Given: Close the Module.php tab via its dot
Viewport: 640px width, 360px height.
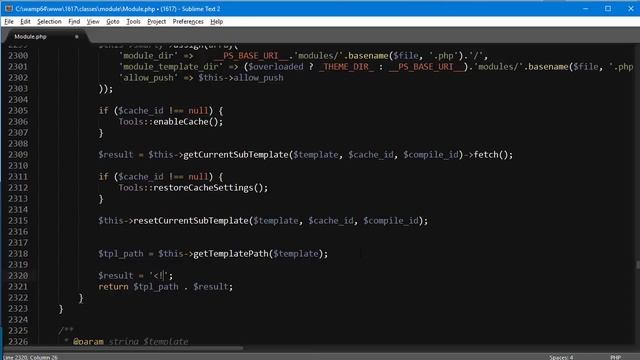Looking at the screenshot, I should 76,37.
